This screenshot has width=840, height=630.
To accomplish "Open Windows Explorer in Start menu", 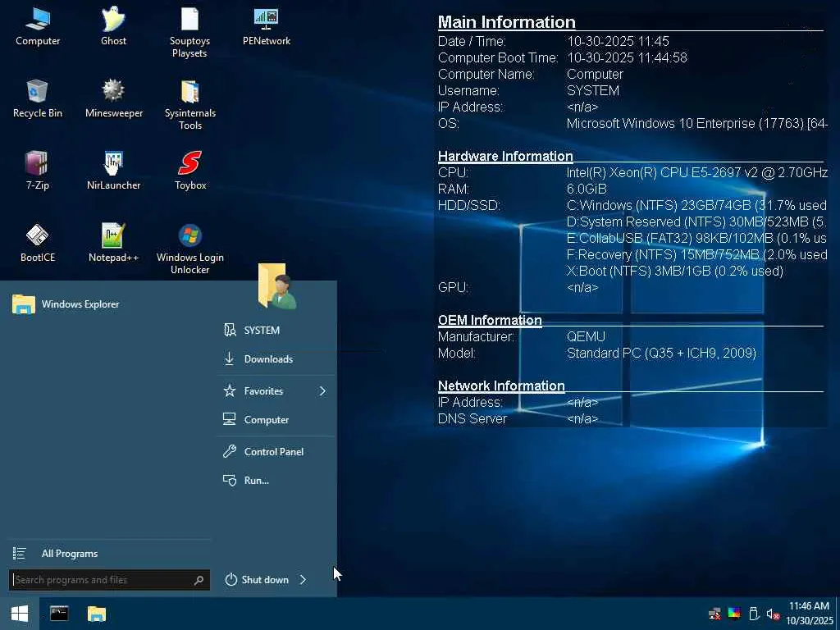I will click(106, 304).
